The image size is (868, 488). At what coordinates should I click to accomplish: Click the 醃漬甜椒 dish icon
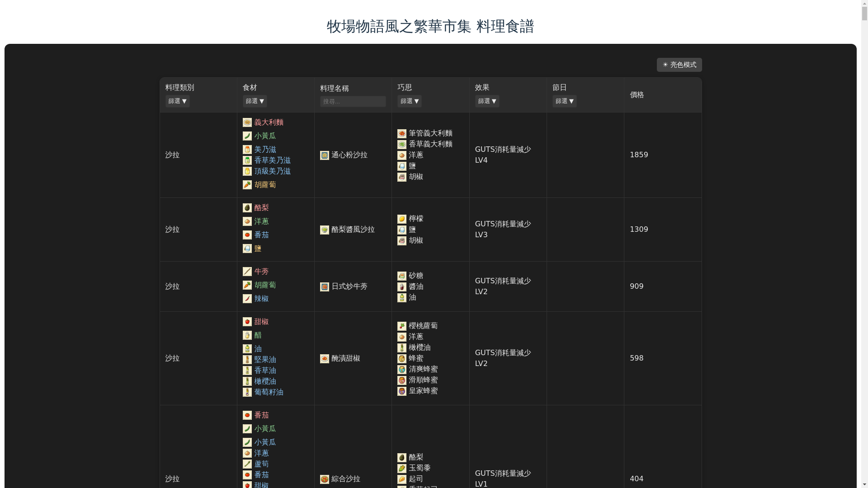tap(325, 359)
